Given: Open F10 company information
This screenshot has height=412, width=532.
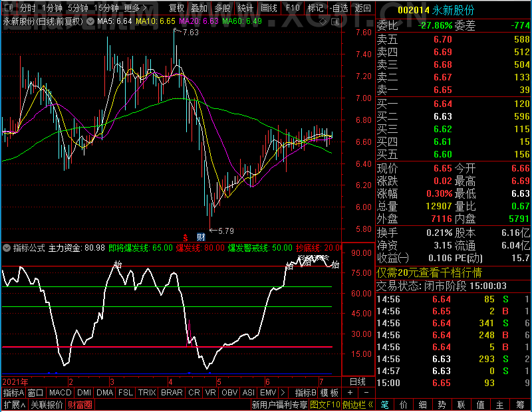Looking at the screenshot, I should (x=293, y=8).
